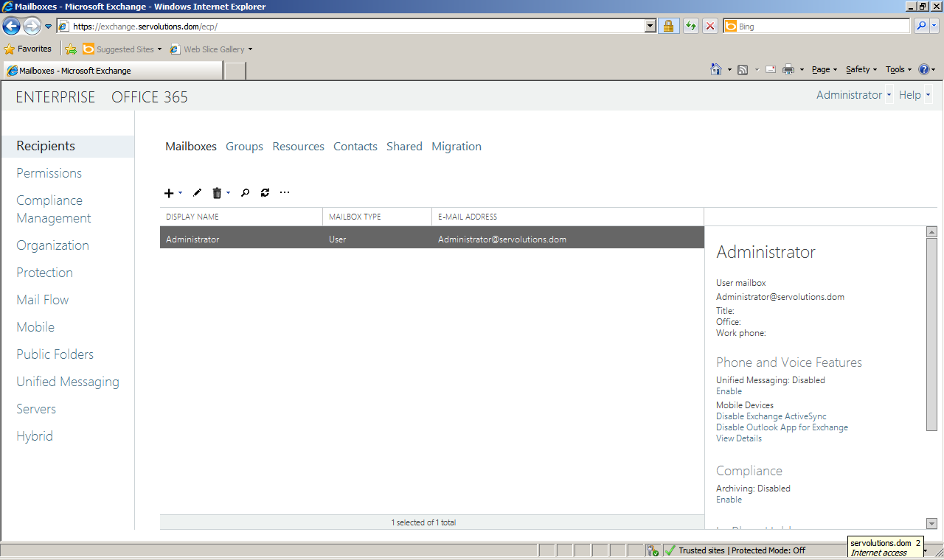
Task: Open Servers in the left navigation
Action: (x=36, y=409)
